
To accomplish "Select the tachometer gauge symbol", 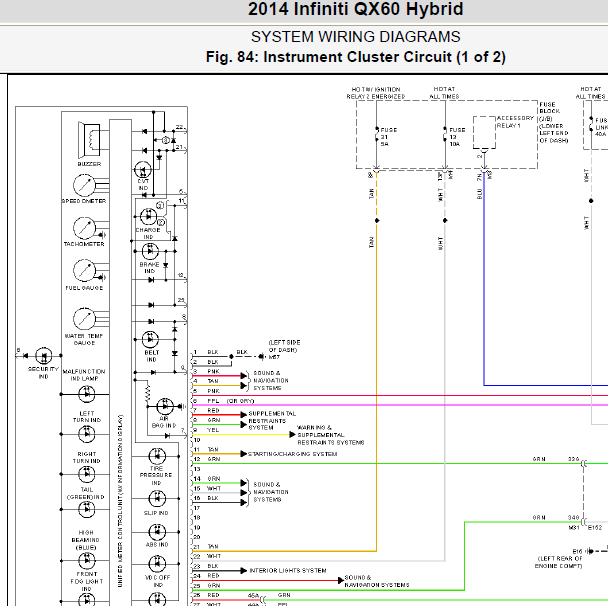I will coord(84,228).
